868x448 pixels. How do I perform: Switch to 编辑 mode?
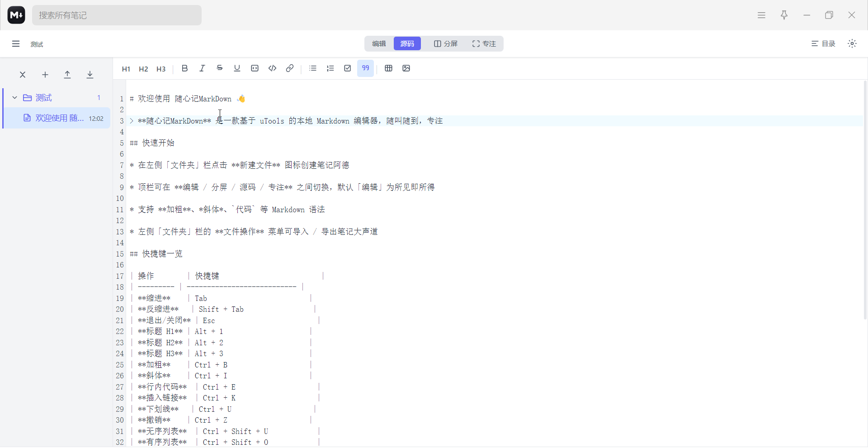point(379,44)
